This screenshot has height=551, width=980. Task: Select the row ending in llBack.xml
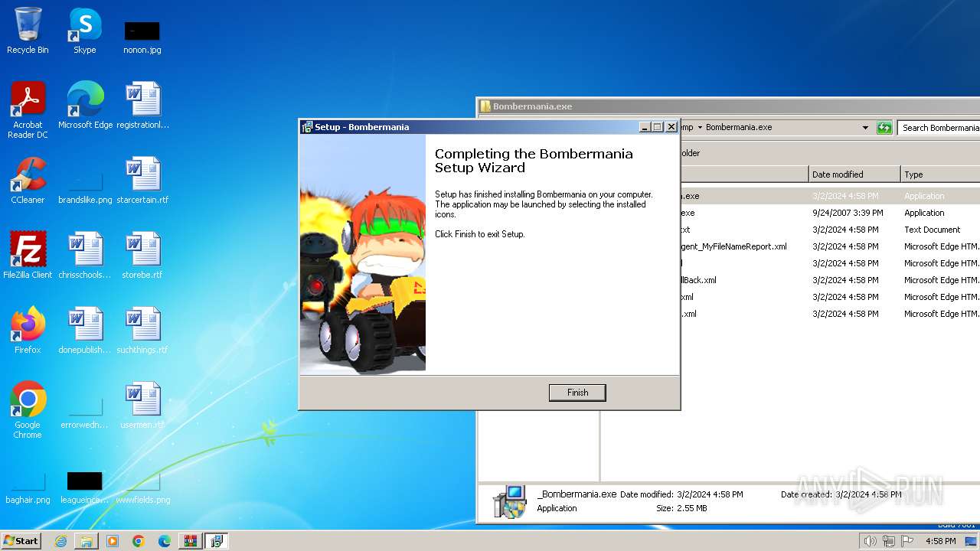point(830,280)
